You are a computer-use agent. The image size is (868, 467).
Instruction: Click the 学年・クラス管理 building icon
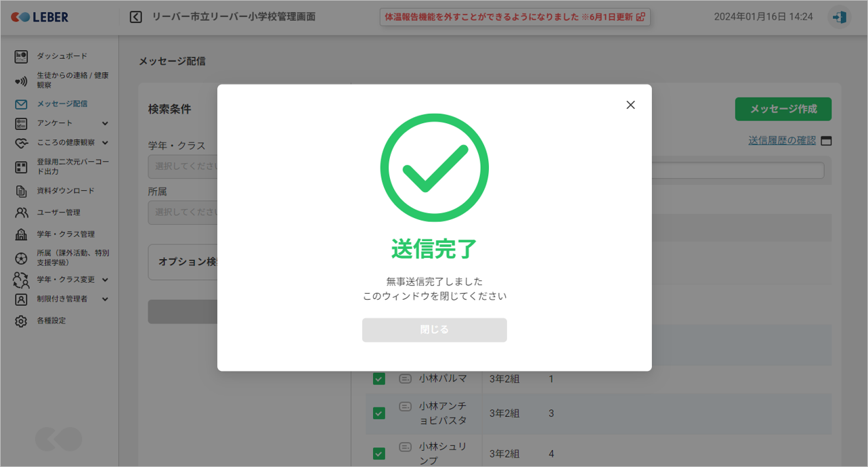click(x=21, y=235)
